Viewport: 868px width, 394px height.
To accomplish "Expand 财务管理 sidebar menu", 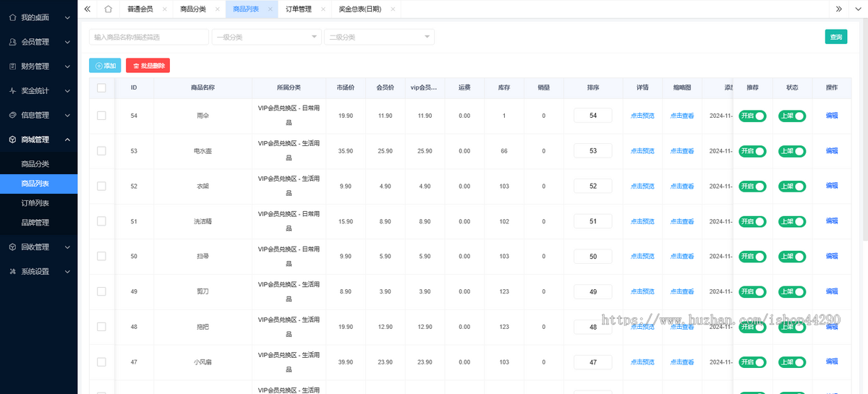I will click(x=38, y=67).
